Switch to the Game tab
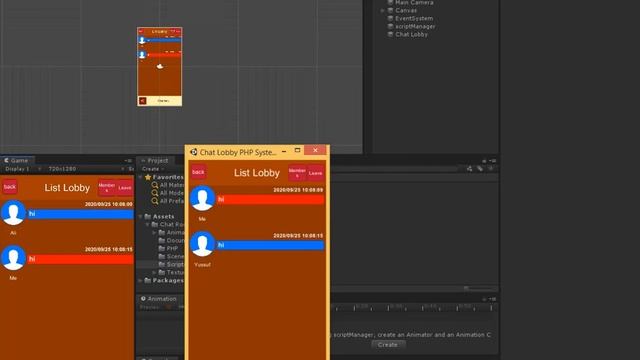The image size is (640, 360). coord(17,160)
